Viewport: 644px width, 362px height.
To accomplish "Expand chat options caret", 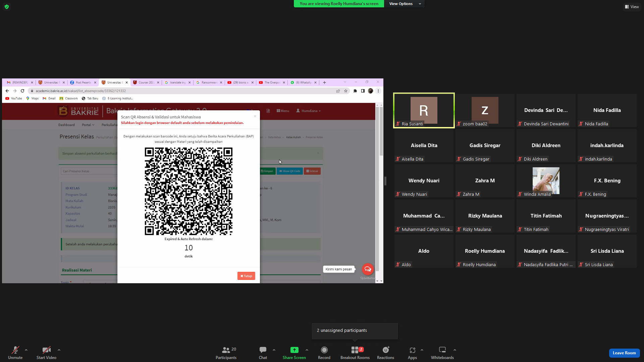I will click(274, 350).
